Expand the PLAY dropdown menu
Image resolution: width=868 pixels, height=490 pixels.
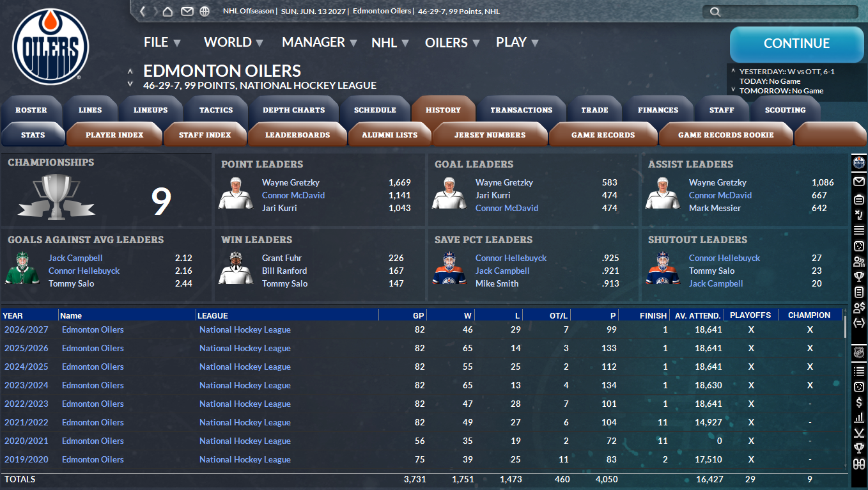pyautogui.click(x=517, y=42)
